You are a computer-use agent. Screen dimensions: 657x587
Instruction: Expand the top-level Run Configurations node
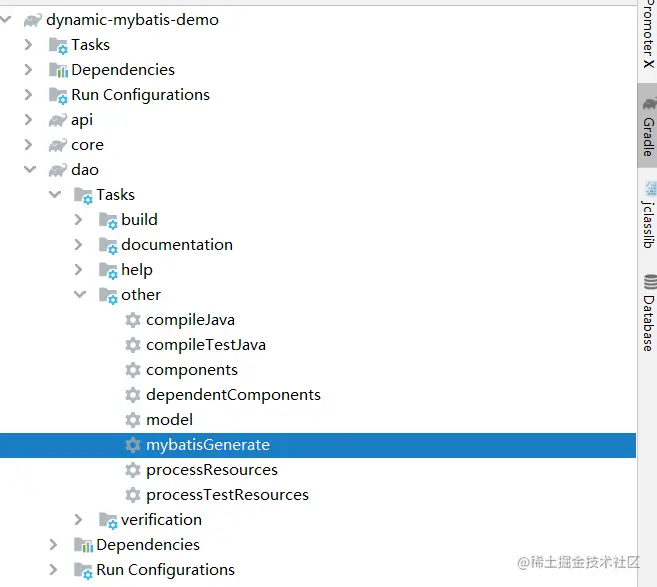tap(28, 95)
